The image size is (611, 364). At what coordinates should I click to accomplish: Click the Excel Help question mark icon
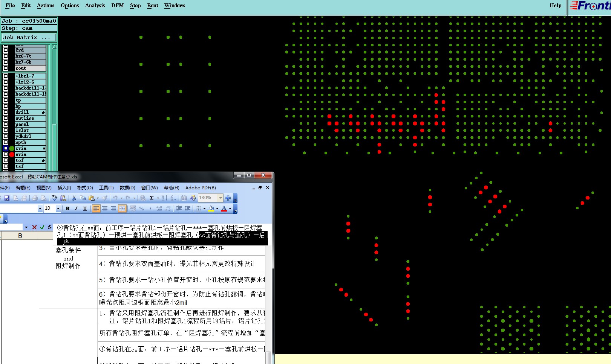click(x=228, y=198)
